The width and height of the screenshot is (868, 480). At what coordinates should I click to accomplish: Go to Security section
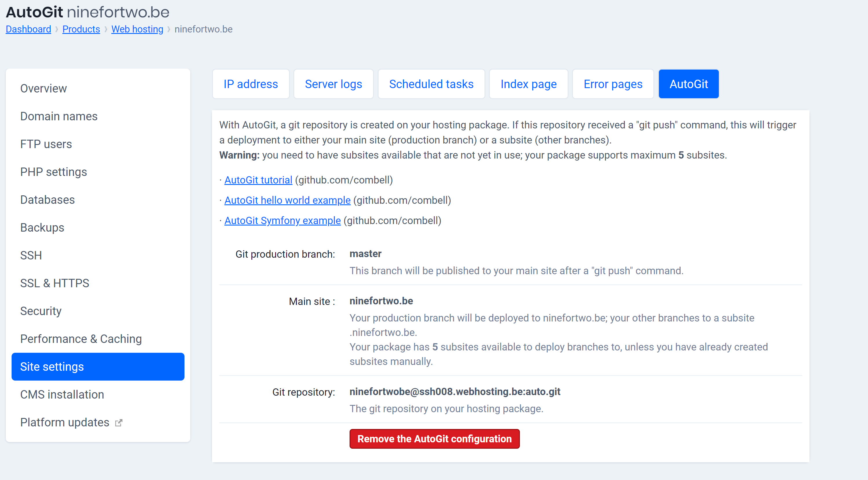pos(98,311)
